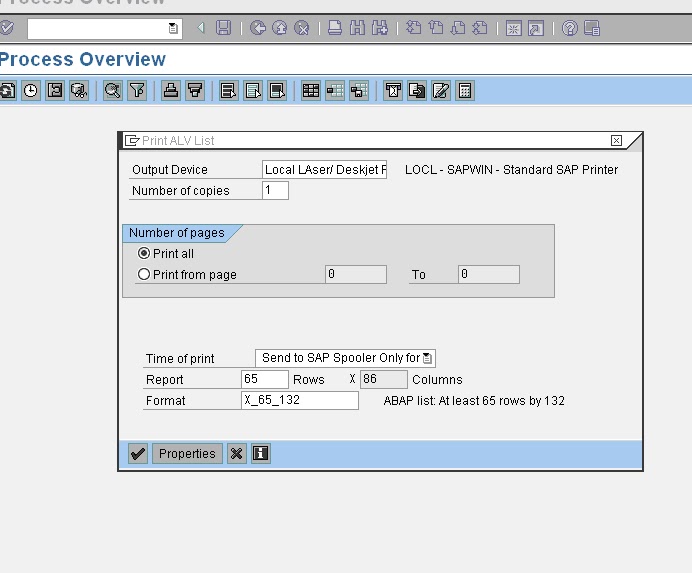Click the Output Device input field
This screenshot has height=573, width=692.
click(x=324, y=170)
